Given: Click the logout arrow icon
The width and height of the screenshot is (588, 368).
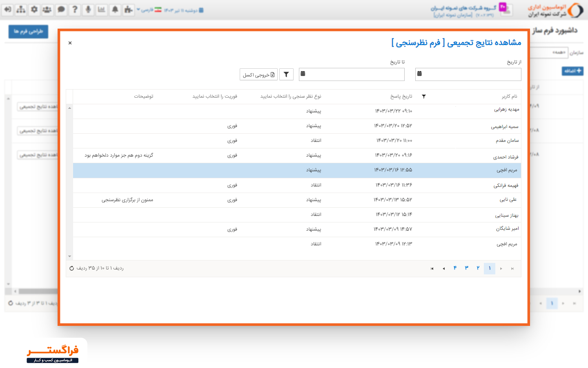Looking at the screenshot, I should click(7, 10).
